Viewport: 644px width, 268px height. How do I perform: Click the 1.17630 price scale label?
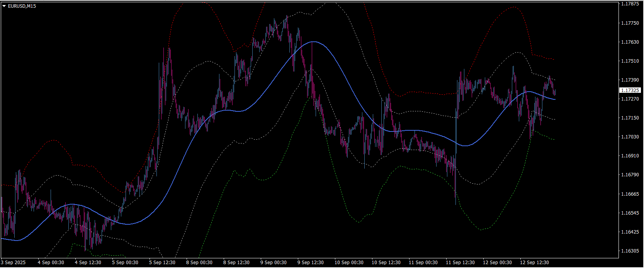coord(630,42)
